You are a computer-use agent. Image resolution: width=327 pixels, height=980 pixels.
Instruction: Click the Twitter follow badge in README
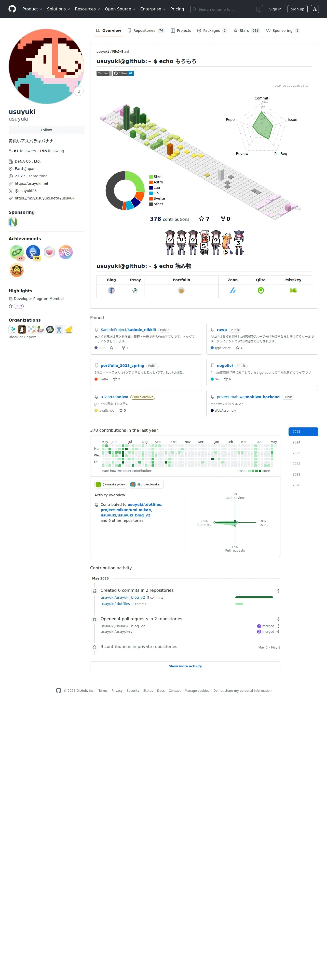(x=104, y=74)
